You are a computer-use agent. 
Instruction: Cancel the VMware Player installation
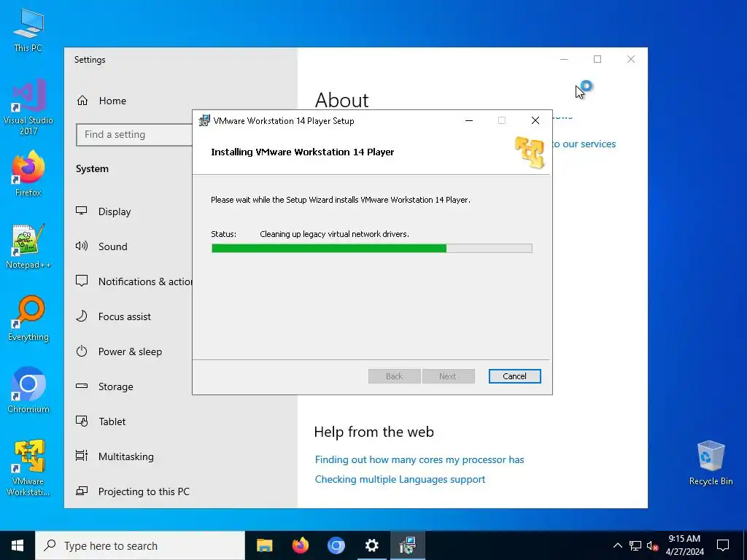pyautogui.click(x=514, y=376)
